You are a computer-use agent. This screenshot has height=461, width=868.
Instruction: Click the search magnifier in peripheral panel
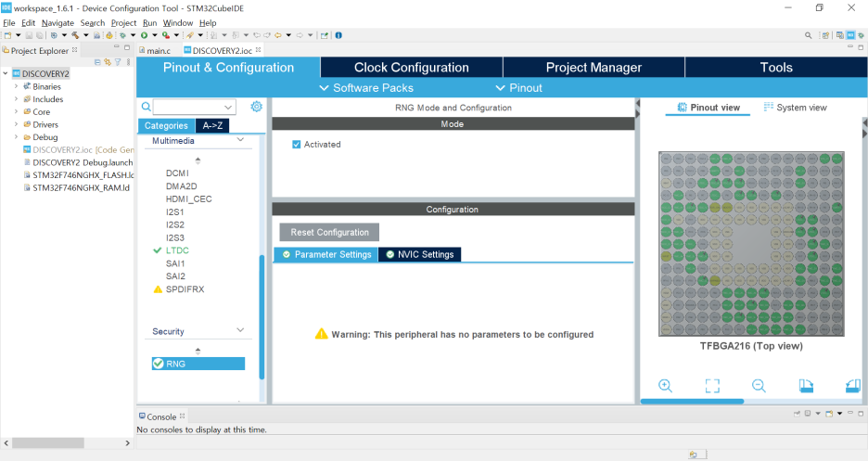147,107
